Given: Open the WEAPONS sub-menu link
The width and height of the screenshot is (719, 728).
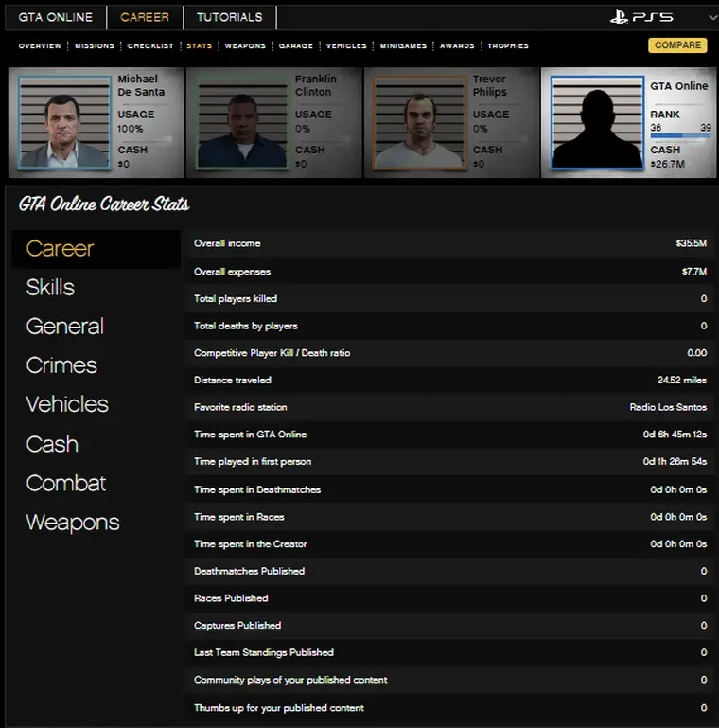Looking at the screenshot, I should [x=245, y=46].
